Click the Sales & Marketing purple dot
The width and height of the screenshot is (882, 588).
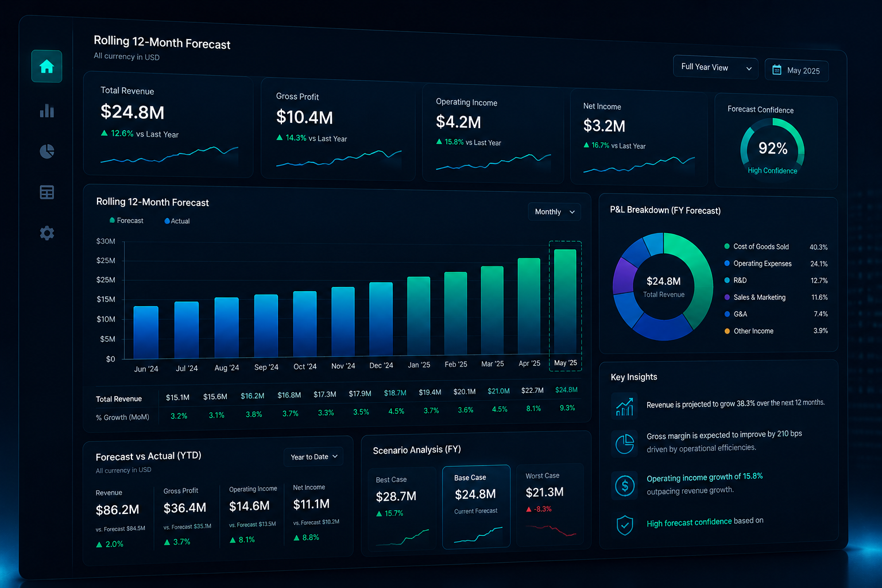tap(727, 297)
